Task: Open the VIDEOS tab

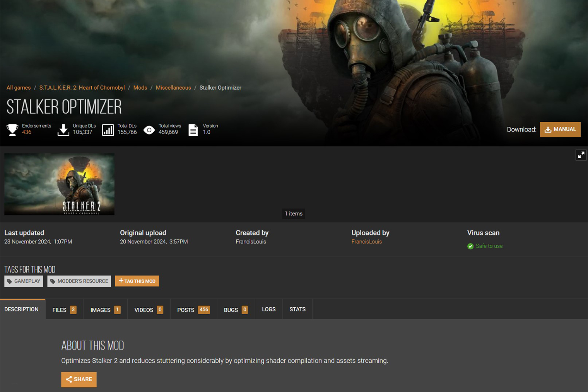Action: coord(149,310)
